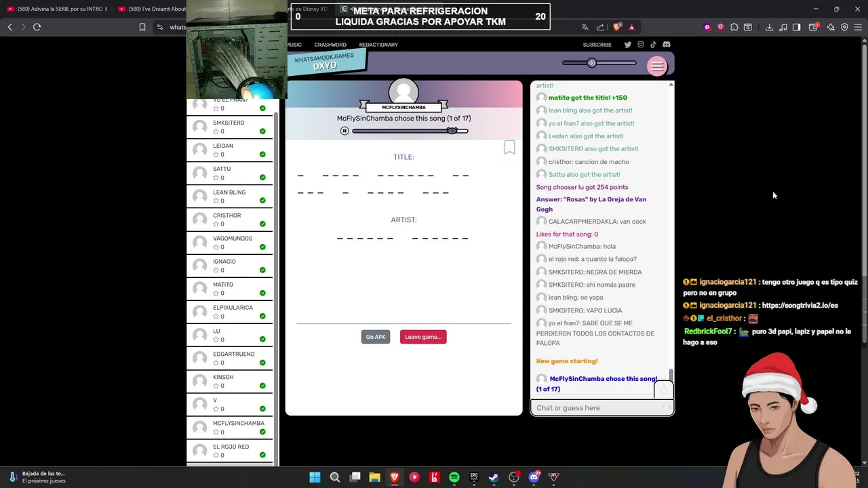Select player SATTU in the player list
Screen dimensions: 868x488
coord(230,173)
